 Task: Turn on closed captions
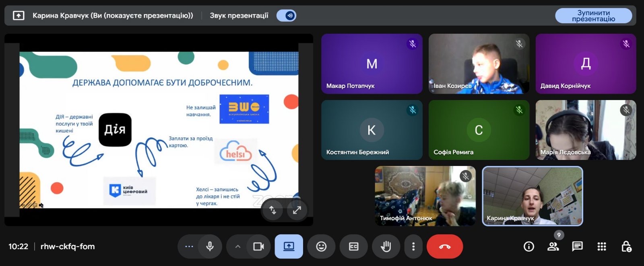tap(353, 246)
